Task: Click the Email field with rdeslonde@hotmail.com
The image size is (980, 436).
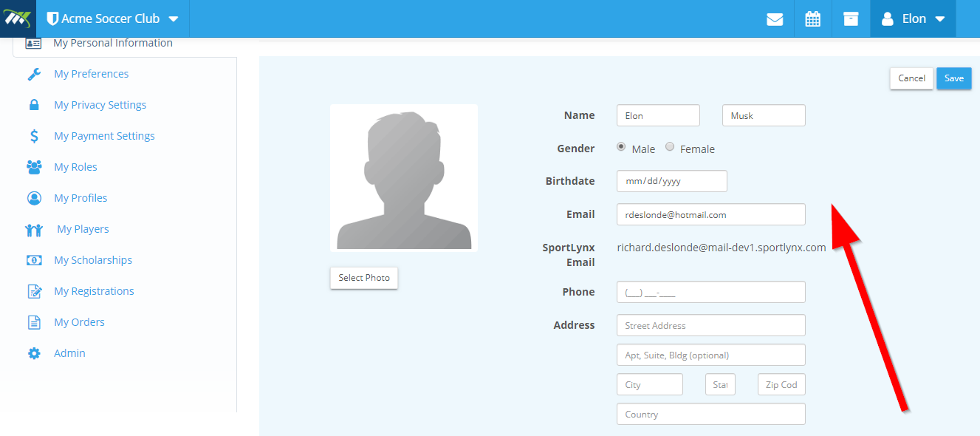Action: (711, 214)
